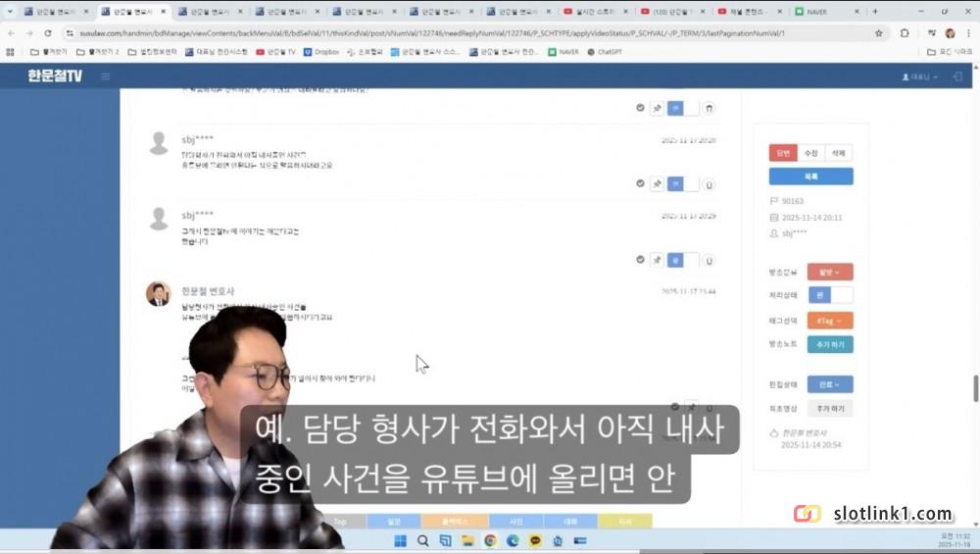Open Task View from the taskbar
Image resolution: width=980 pixels, height=554 pixels.
[445, 541]
